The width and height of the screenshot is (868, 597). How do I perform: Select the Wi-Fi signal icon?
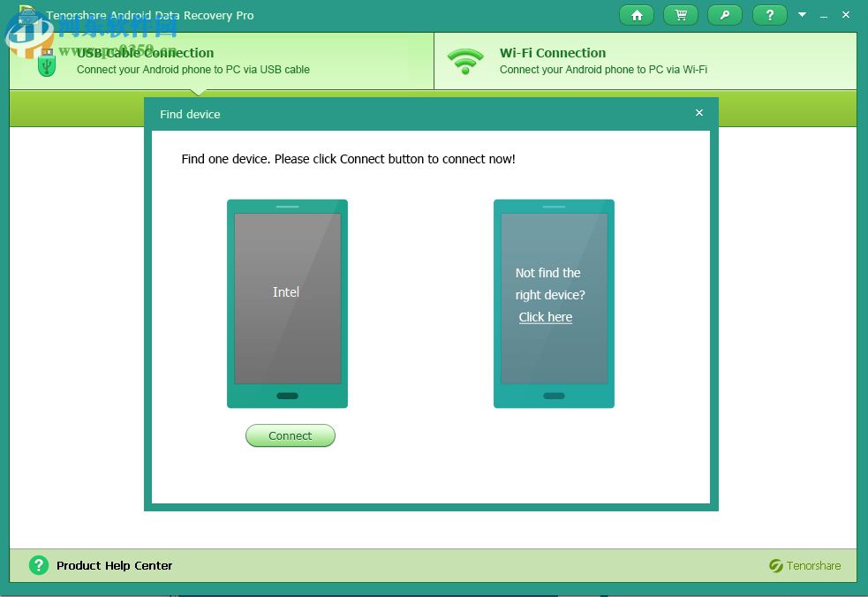pos(465,60)
